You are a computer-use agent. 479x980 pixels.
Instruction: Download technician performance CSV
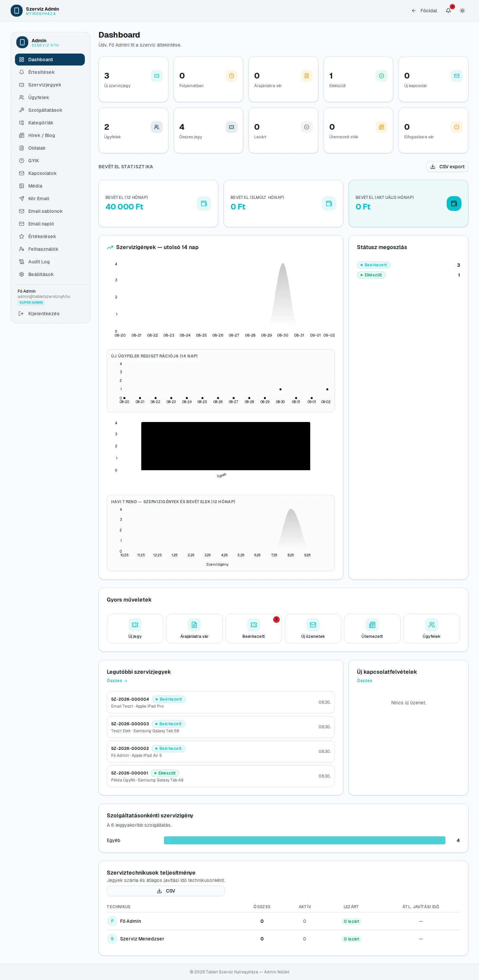[x=166, y=891]
